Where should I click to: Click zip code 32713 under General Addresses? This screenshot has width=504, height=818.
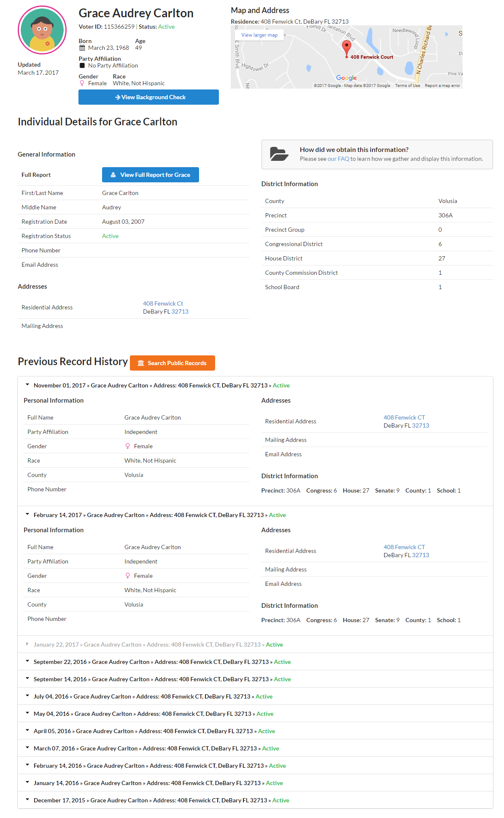pos(180,311)
